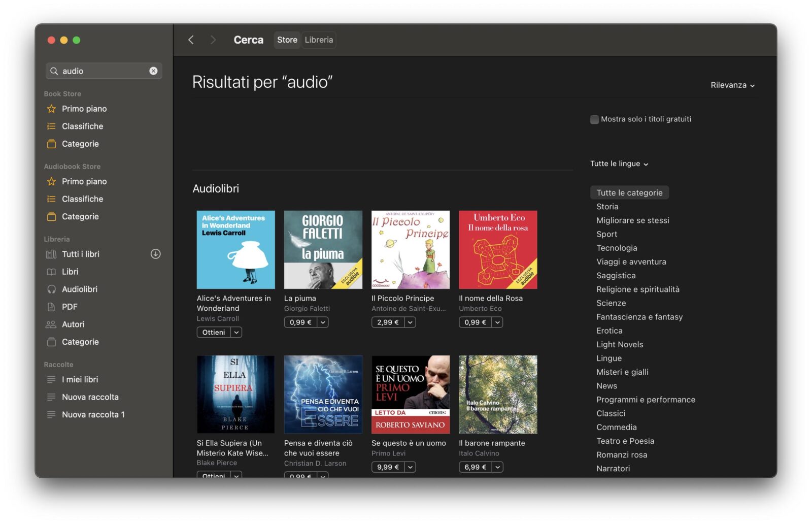The height and width of the screenshot is (524, 812).
Task: Switch to the Libreria tab
Action: pos(318,40)
